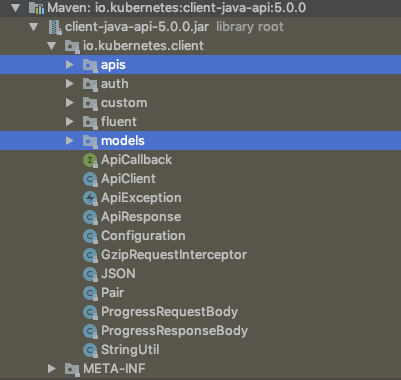The height and width of the screenshot is (380, 401).
Task: Click the client-java-api jar archive icon
Action: pyautogui.click(x=55, y=27)
